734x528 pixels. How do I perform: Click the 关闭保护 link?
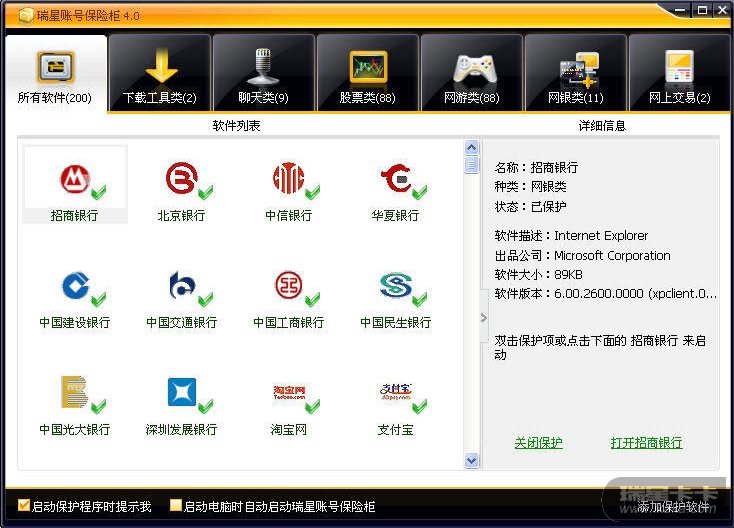coord(538,443)
